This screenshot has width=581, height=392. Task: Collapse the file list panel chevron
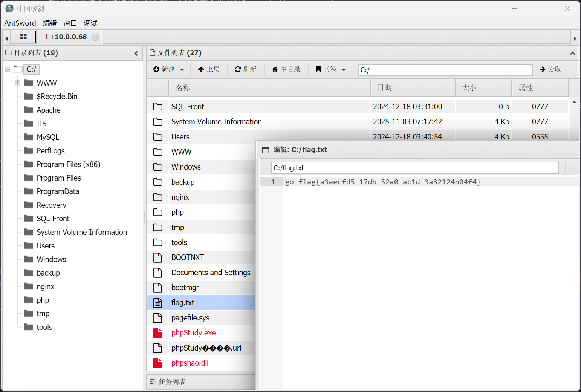pyautogui.click(x=572, y=53)
